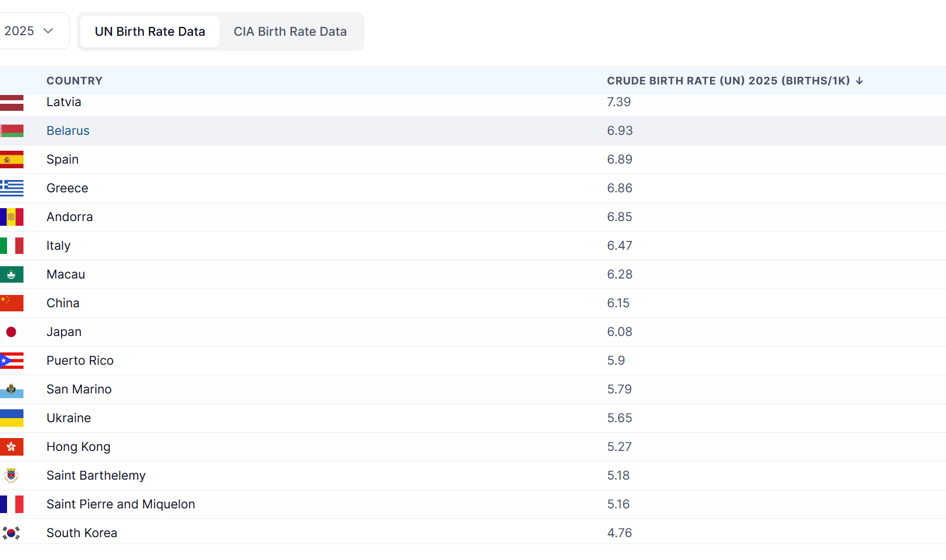Screen dimensions: 946x560
Task: Click Belarus's birth rate value 6.93
Action: [x=620, y=131]
